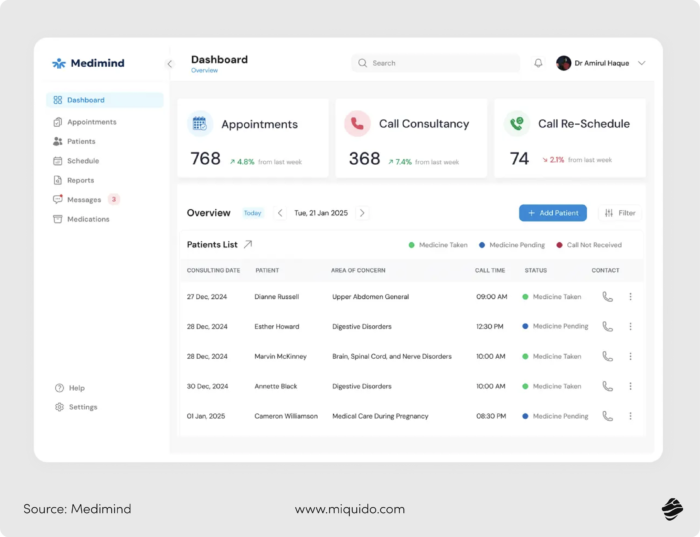The height and width of the screenshot is (537, 700).
Task: Open Settings from the sidebar
Action: [x=83, y=407]
